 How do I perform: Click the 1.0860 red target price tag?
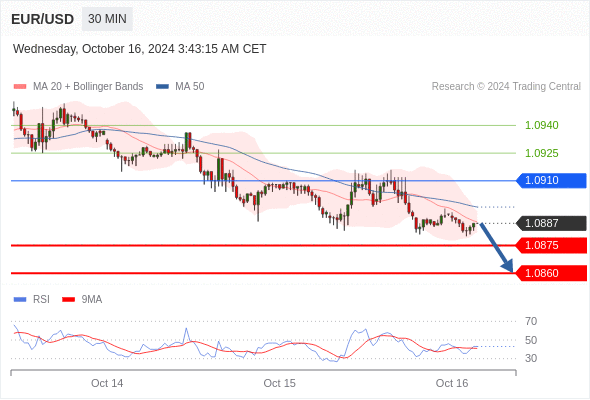[x=551, y=274]
